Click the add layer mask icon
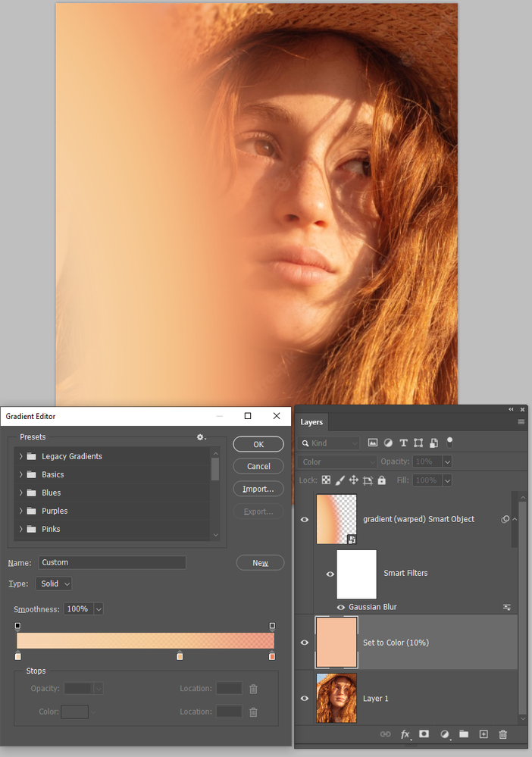This screenshot has width=532, height=757. coord(424,734)
